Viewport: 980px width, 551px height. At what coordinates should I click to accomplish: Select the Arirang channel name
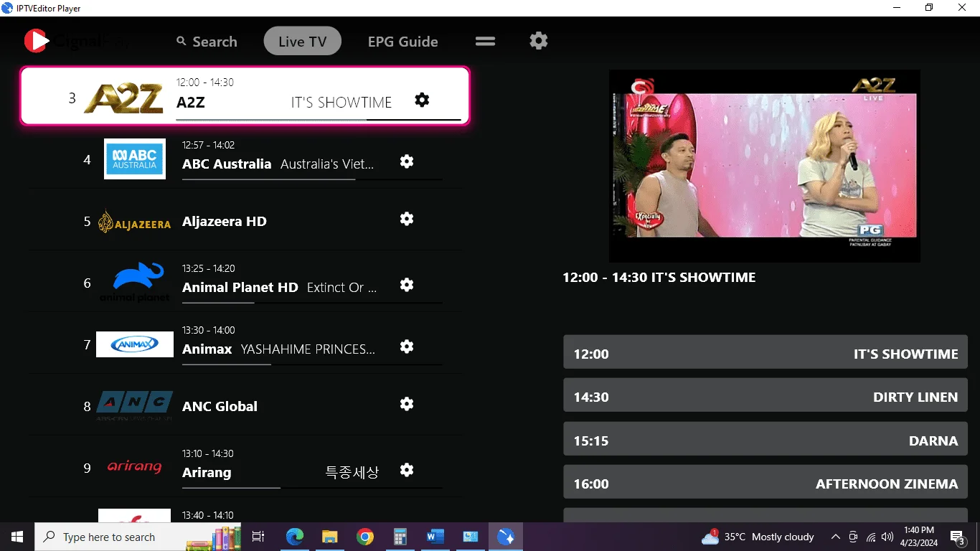click(207, 472)
